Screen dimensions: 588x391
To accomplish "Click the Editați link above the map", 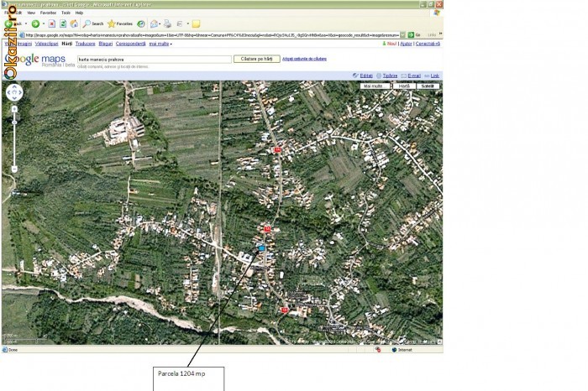I will [x=366, y=76].
